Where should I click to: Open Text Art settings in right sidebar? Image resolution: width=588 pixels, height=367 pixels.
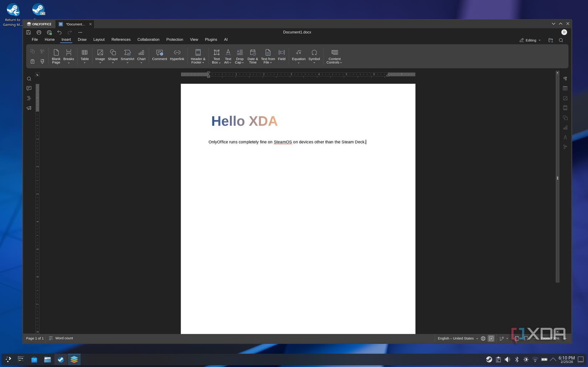point(565,137)
